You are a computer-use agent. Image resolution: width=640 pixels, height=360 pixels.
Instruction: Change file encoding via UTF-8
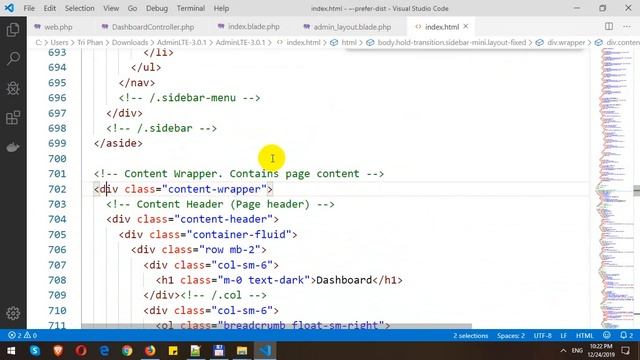pyautogui.click(x=542, y=336)
